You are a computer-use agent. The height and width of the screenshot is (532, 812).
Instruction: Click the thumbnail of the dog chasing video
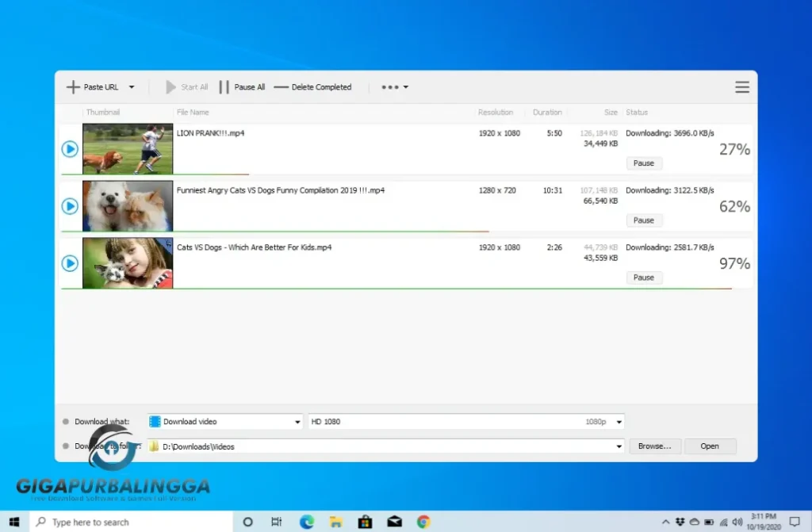tap(128, 149)
